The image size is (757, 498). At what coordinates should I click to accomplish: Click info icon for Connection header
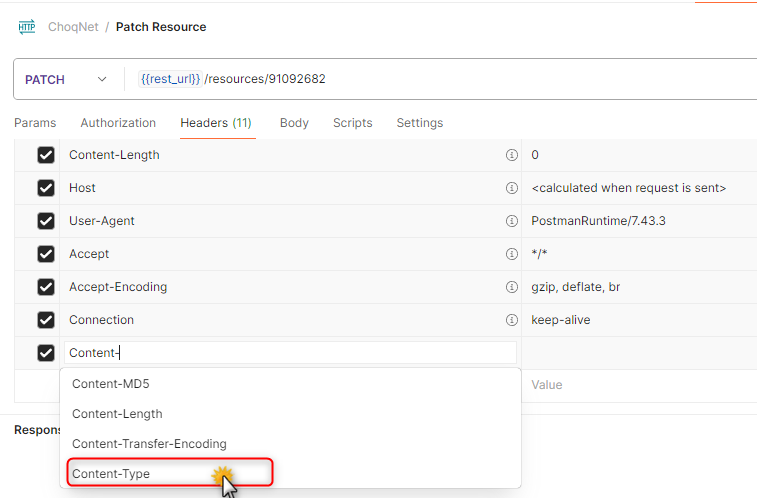click(x=512, y=320)
